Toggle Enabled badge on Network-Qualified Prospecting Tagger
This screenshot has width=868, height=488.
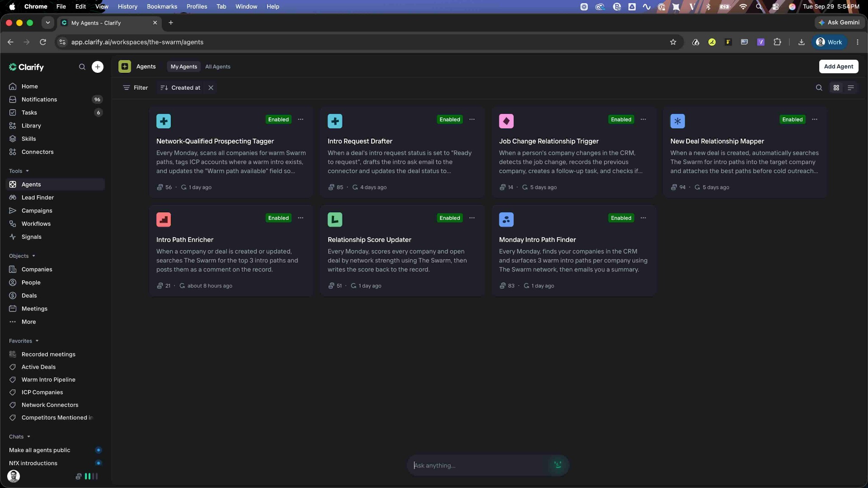coord(278,119)
